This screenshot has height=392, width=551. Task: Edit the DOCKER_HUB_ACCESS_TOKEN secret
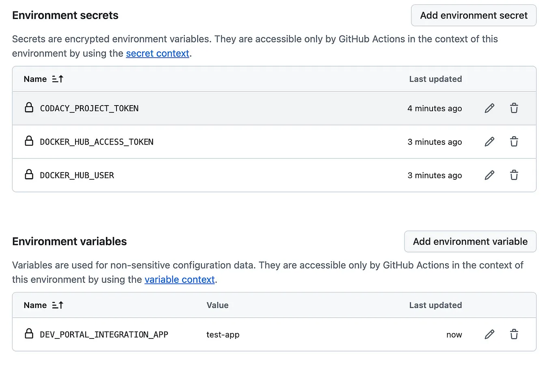tap(489, 142)
